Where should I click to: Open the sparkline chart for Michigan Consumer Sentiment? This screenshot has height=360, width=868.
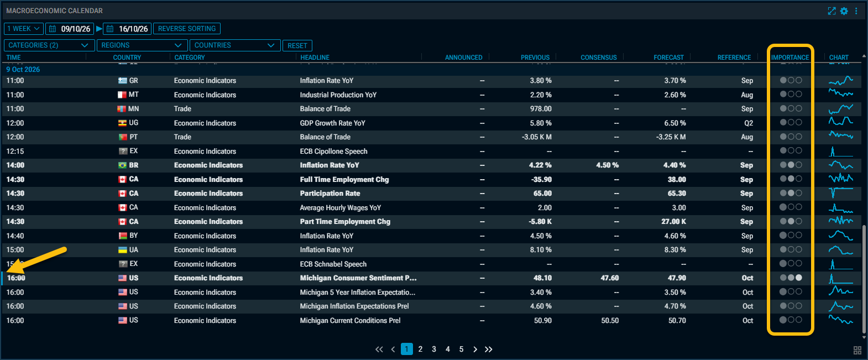pos(841,278)
